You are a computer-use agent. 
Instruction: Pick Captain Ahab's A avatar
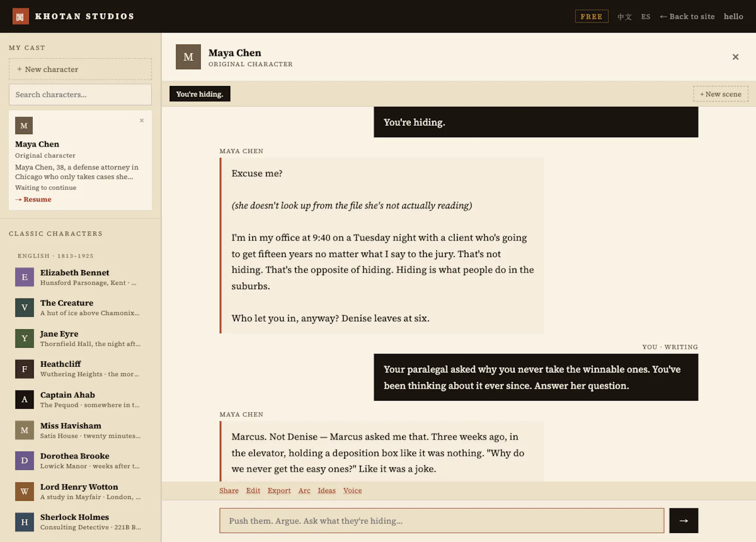coord(25,399)
